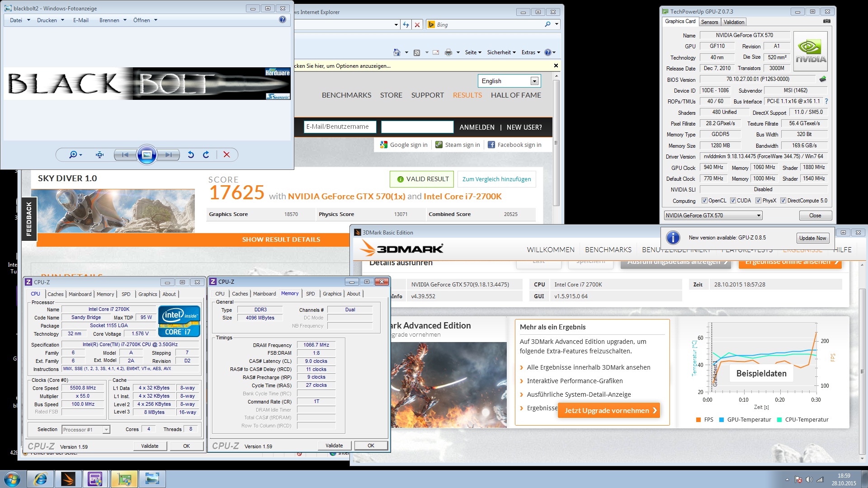Viewport: 868px width, 488px height.
Task: Click the Internet Explorer stop loading icon
Action: [417, 25]
